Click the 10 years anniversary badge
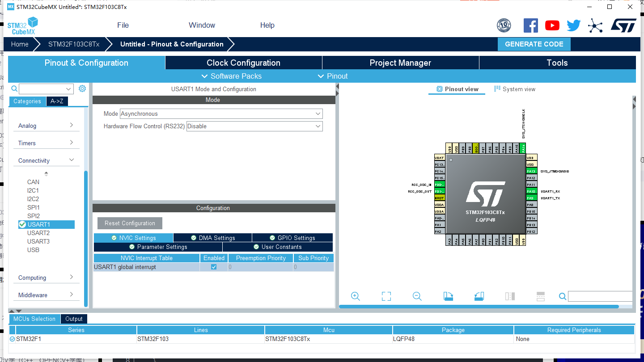The width and height of the screenshot is (644, 362). pyautogui.click(x=504, y=25)
